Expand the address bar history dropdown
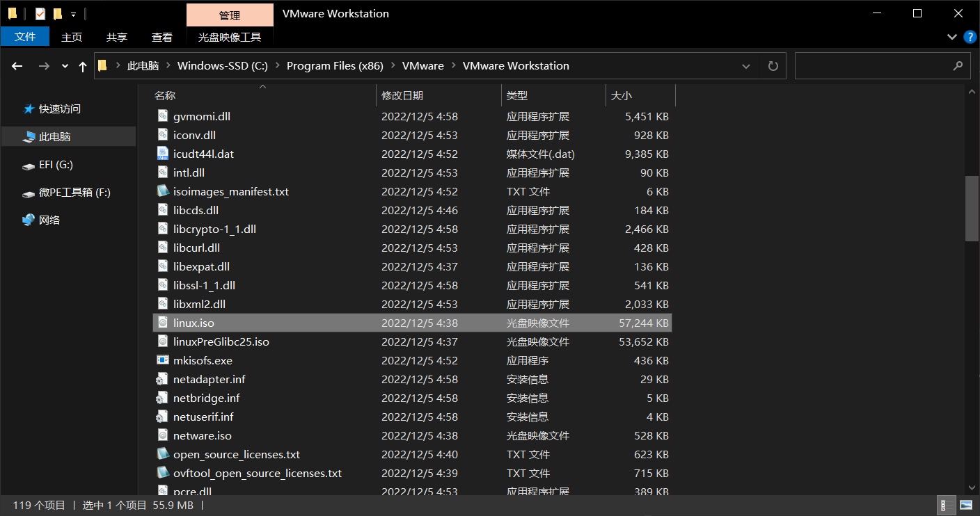The width and height of the screenshot is (980, 516). click(746, 66)
